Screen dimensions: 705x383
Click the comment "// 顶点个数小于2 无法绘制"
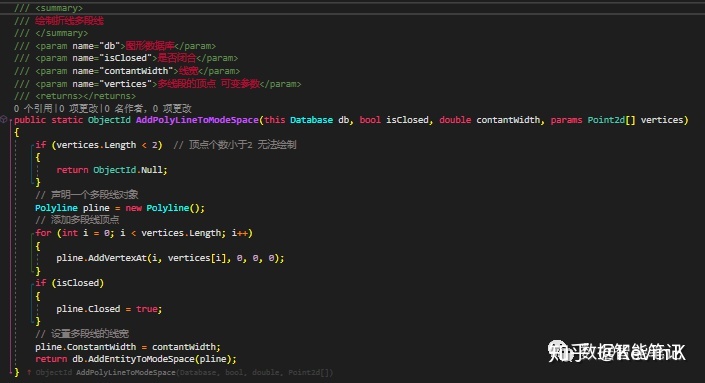click(235, 145)
